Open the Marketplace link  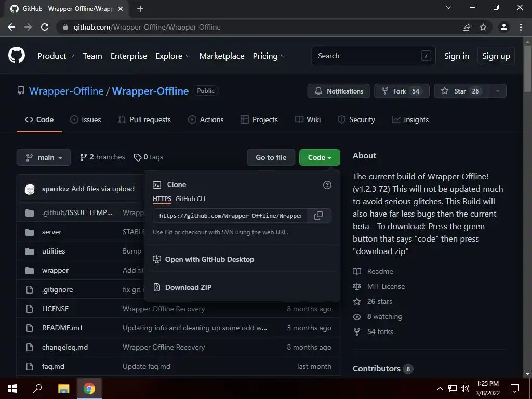coord(222,56)
